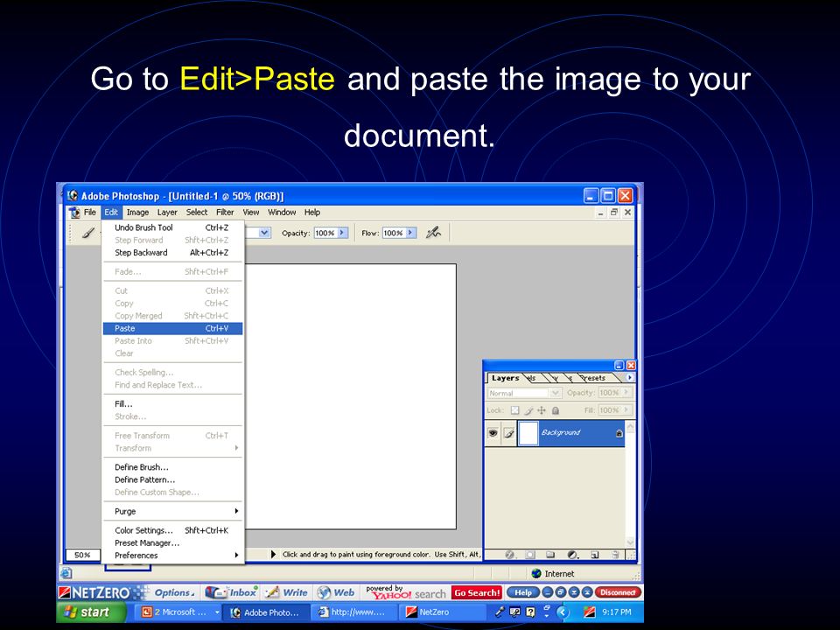Screen dimensions: 840x630
Task: Open the Image menu
Action: pos(137,212)
